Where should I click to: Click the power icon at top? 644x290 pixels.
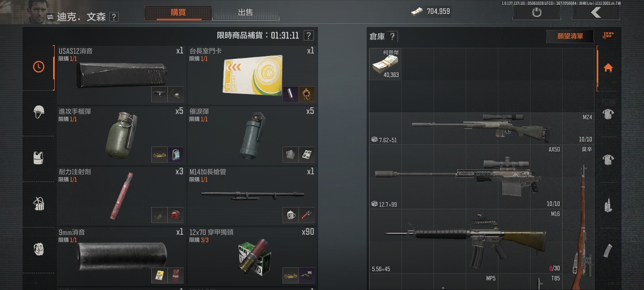tap(537, 12)
